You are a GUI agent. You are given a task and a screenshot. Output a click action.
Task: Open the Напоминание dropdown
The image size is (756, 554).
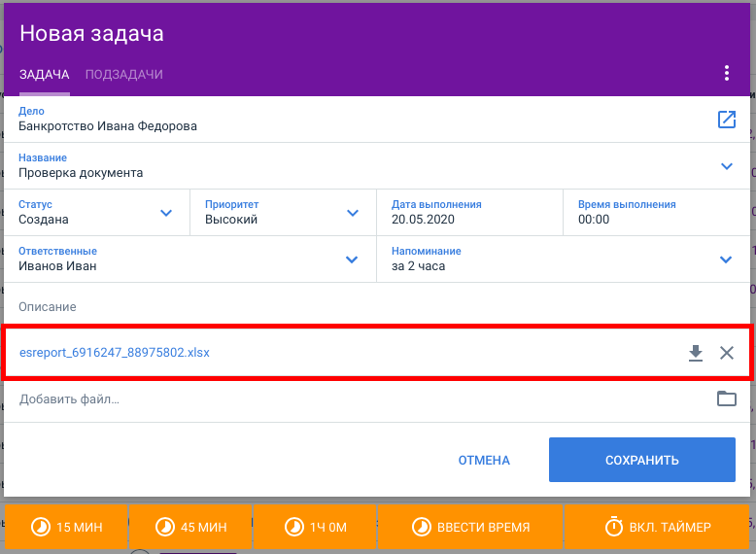(x=726, y=260)
